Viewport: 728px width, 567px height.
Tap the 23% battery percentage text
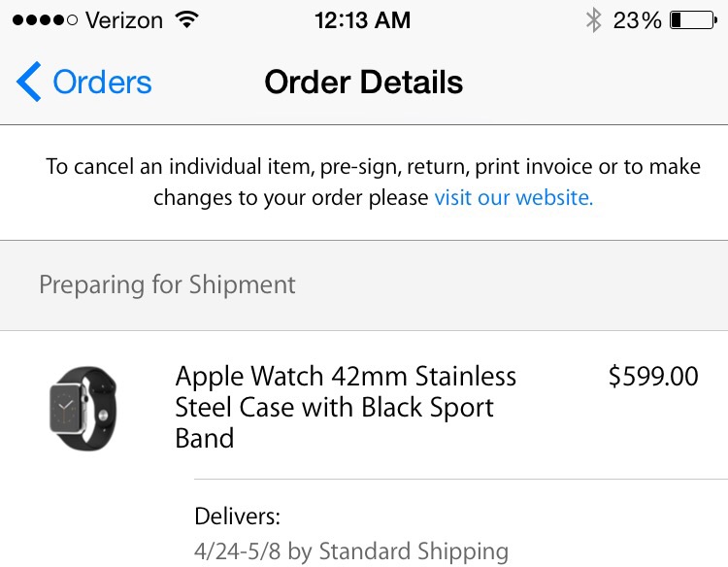click(x=637, y=20)
